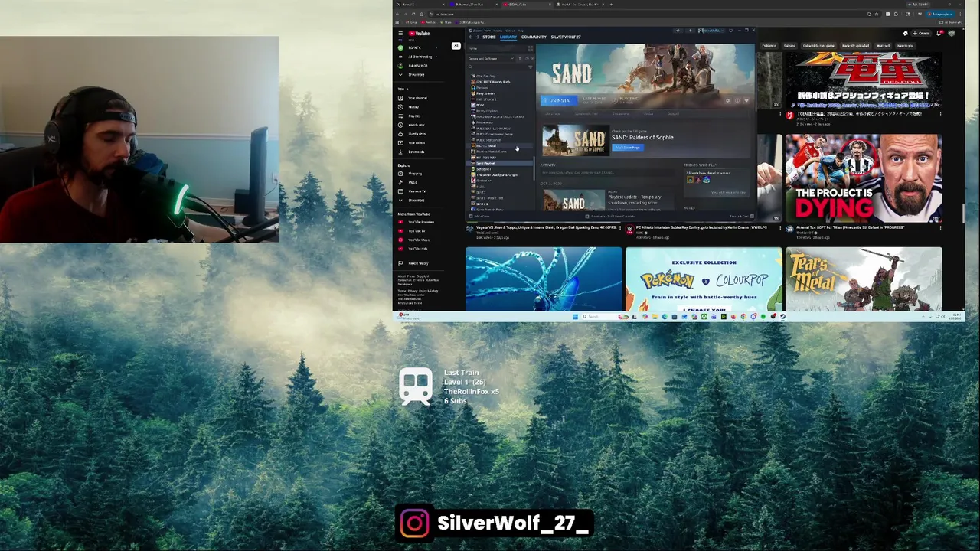Click Steam library sort ascending icon

click(520, 59)
